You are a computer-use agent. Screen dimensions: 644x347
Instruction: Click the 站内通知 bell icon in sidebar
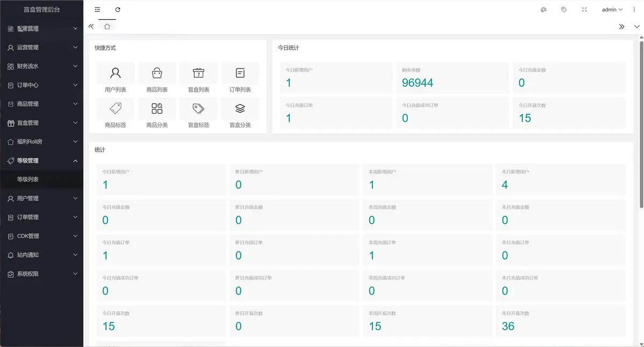click(x=11, y=255)
